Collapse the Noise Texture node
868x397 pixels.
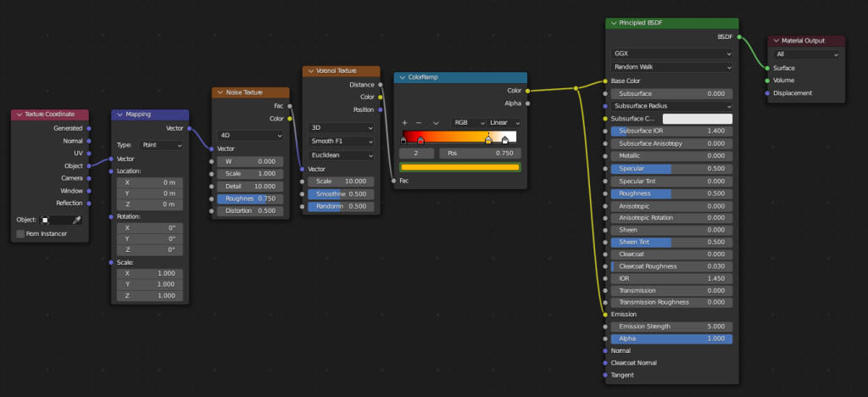(220, 92)
